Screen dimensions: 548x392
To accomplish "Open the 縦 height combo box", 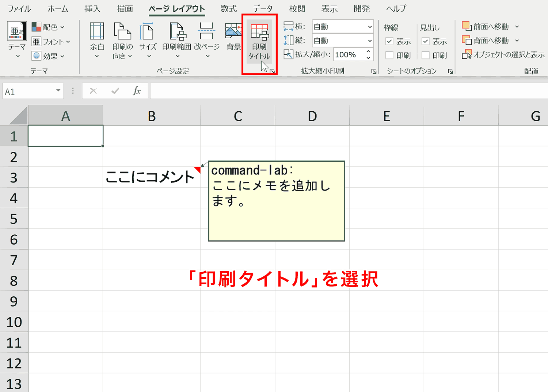I will 343,41.
